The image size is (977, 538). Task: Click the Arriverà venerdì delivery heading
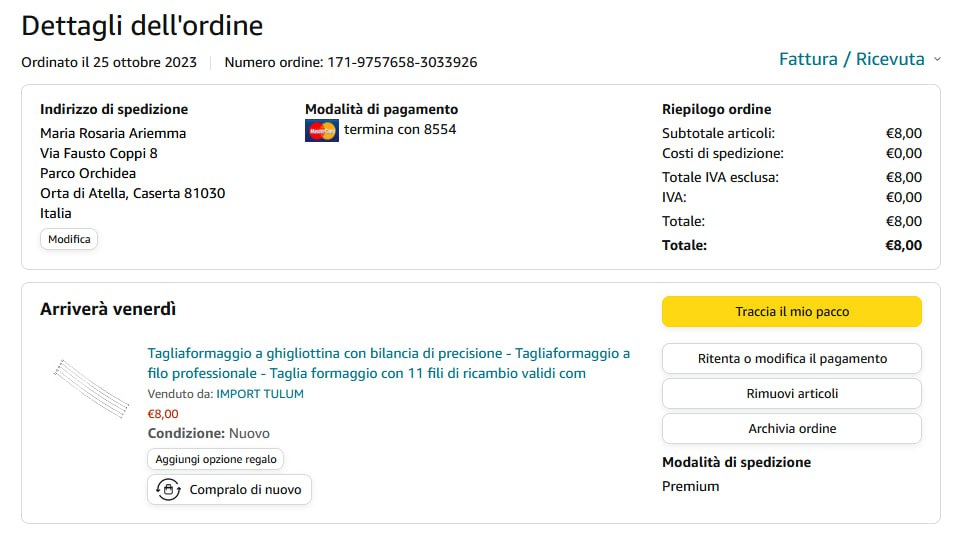(108, 309)
